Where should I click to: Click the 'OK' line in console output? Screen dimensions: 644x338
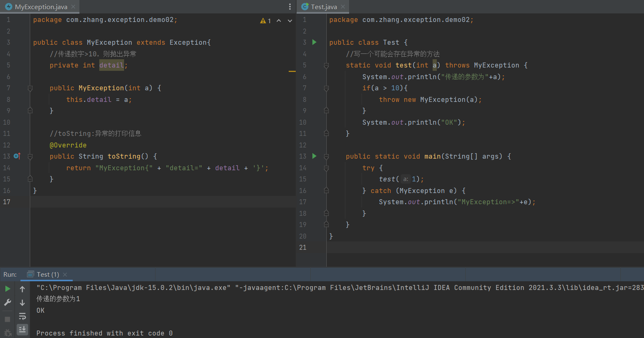pyautogui.click(x=41, y=310)
